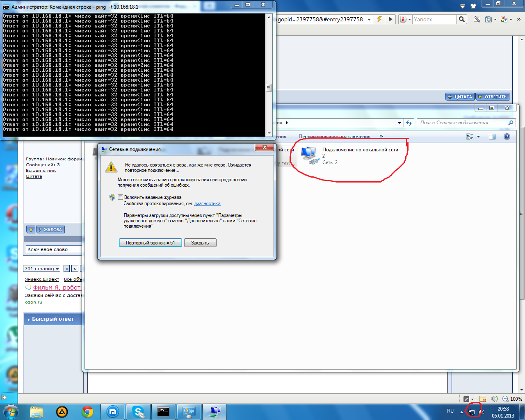Expand the toolbar overflow chevron in Explorer

pos(381,137)
